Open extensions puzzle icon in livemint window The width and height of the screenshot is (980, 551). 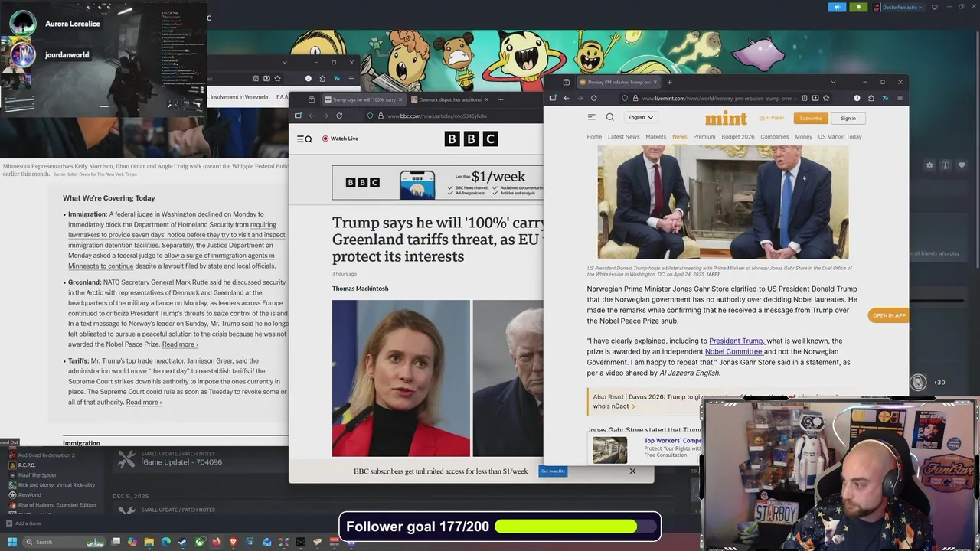(871, 98)
